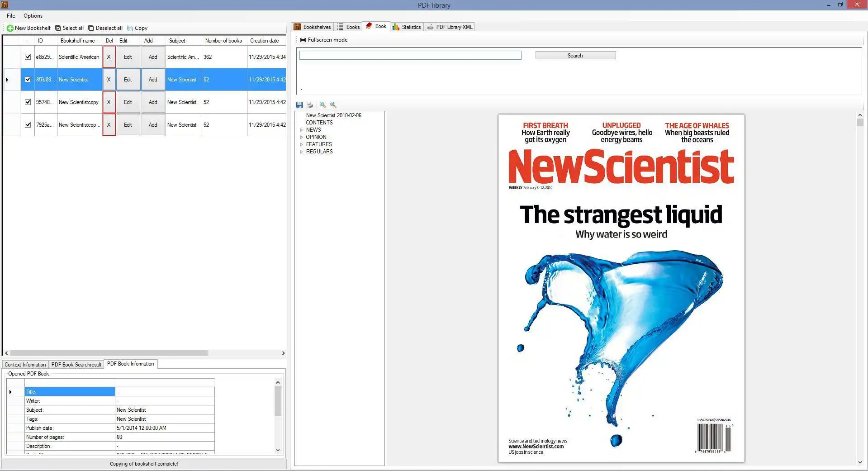The height and width of the screenshot is (471, 868).
Task: Delete the selected New Scientist bookshelf with X
Action: pos(109,80)
